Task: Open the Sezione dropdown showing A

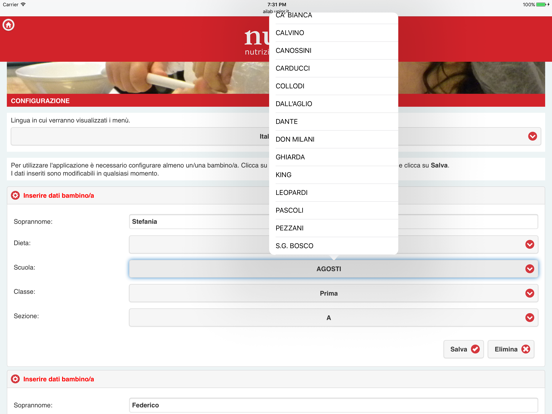Action: pos(333,318)
